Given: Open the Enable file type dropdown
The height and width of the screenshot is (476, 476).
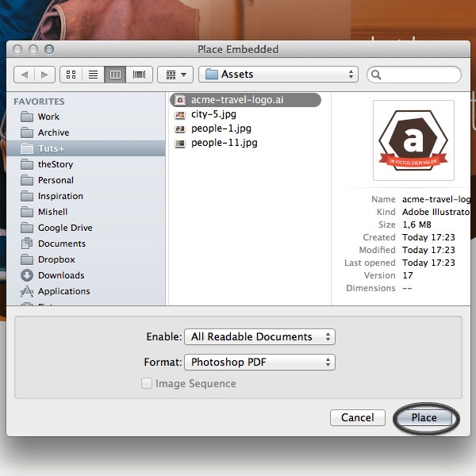Looking at the screenshot, I should (260, 336).
